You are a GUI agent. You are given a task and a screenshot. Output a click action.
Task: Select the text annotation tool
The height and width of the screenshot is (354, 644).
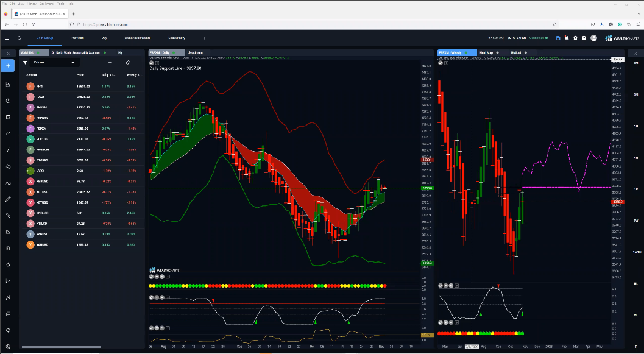click(x=8, y=183)
